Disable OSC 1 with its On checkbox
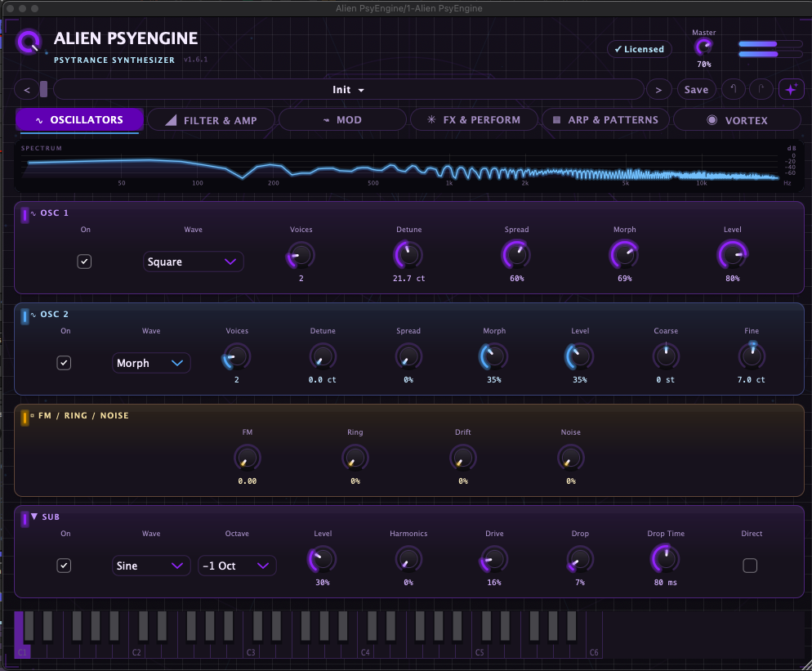Viewport: 812px width, 671px height. click(84, 262)
